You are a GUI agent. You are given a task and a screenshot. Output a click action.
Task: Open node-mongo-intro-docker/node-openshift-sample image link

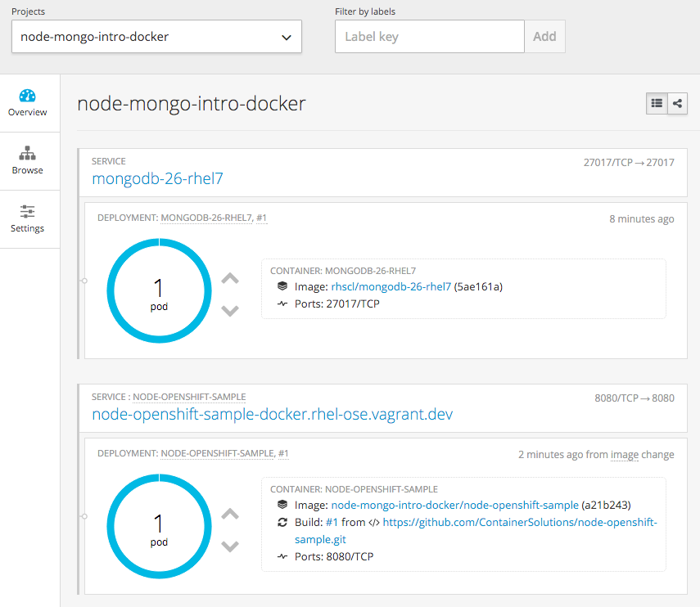pos(454,505)
